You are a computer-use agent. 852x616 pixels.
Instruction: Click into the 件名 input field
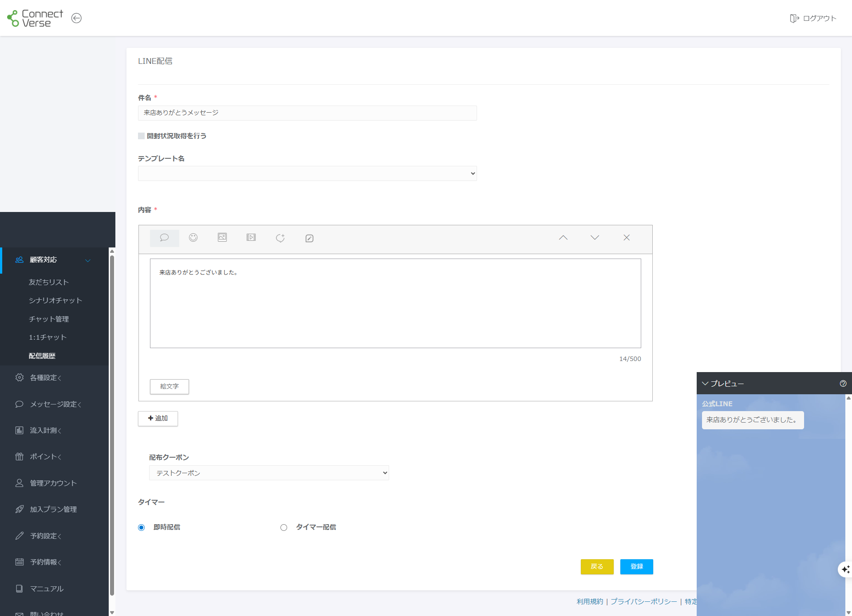(x=307, y=113)
